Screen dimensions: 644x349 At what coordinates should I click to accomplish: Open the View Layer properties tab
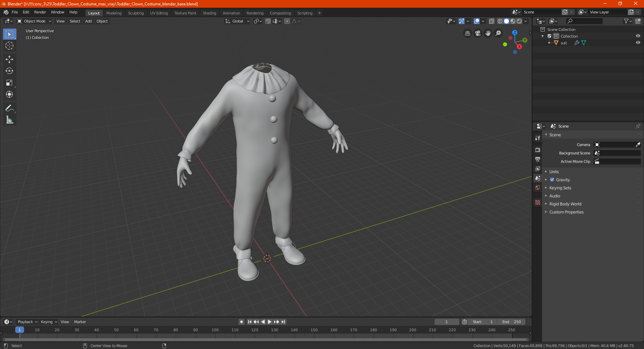click(x=538, y=168)
